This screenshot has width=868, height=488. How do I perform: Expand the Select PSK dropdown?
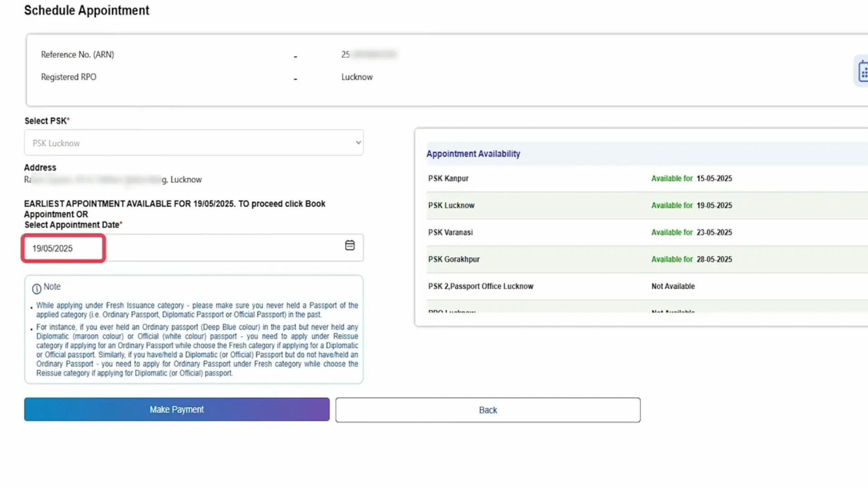(x=194, y=143)
